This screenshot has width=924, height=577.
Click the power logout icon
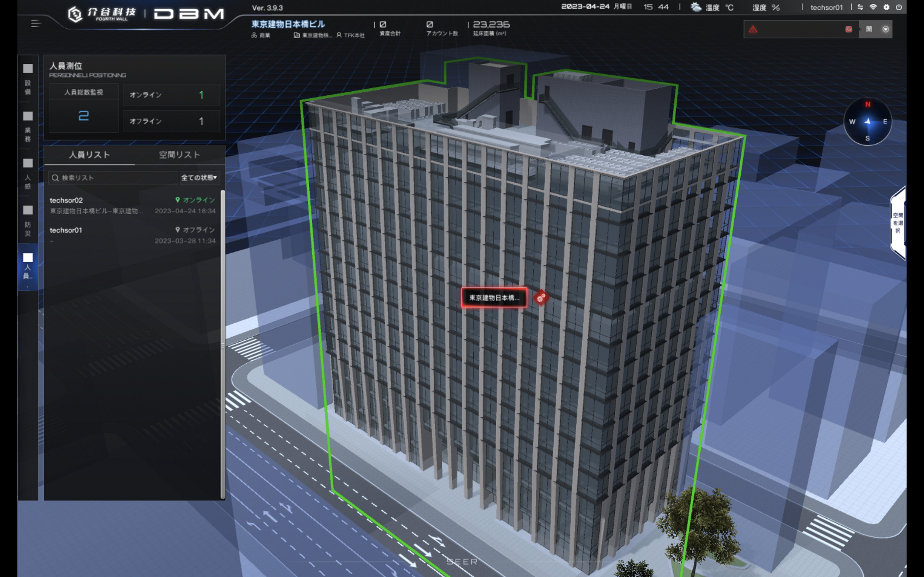point(899,7)
